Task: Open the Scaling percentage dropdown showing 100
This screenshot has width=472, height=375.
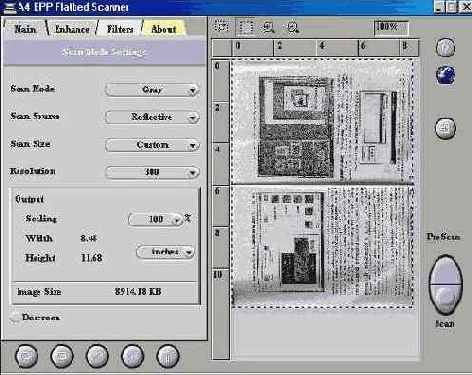Action: [156, 219]
